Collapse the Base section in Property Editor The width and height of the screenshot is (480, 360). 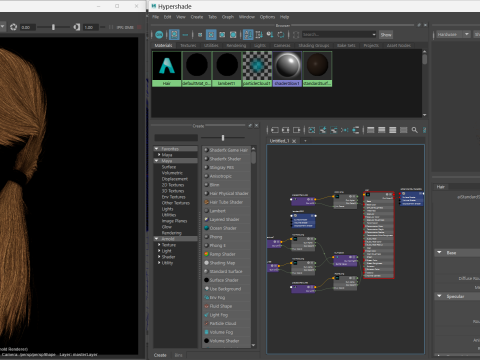(x=439, y=253)
